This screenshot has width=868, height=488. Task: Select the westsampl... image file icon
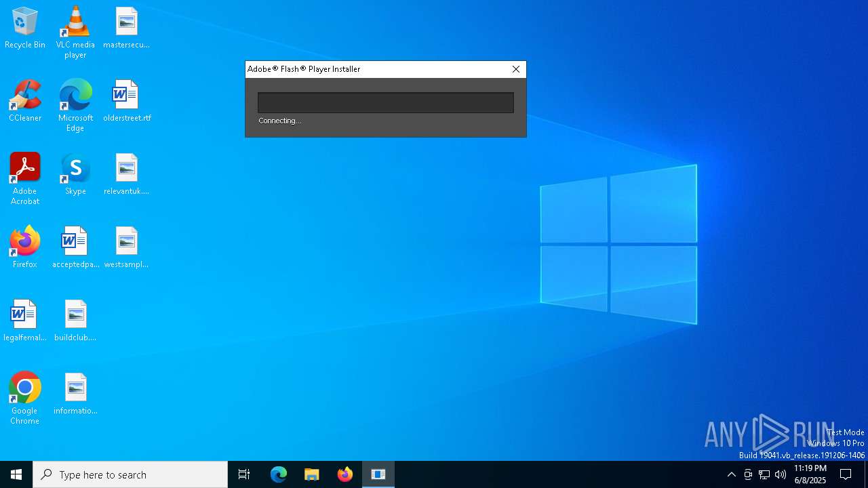pyautogui.click(x=126, y=248)
